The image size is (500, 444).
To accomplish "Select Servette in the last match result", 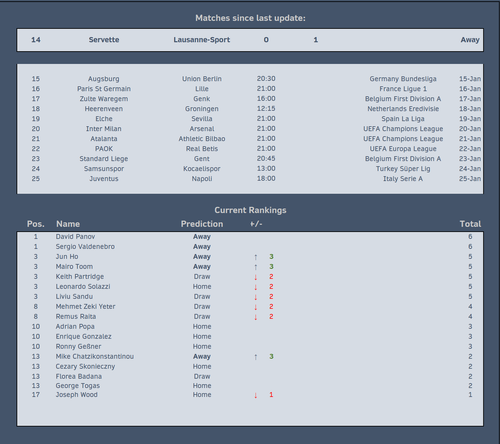I will point(104,40).
